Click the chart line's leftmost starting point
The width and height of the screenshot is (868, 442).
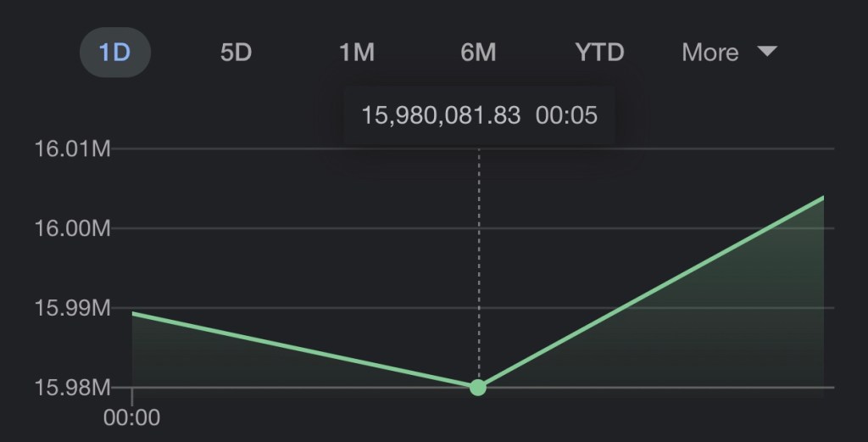point(134,314)
